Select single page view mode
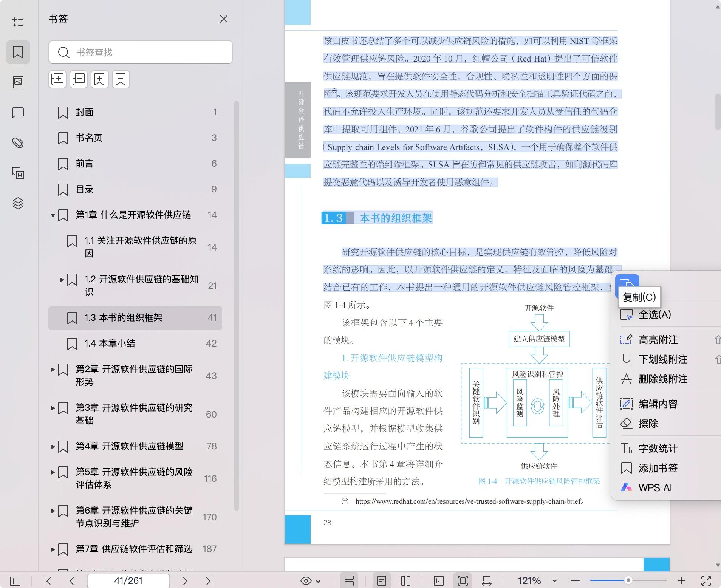Viewport: 721px width, 588px height. (x=382, y=581)
